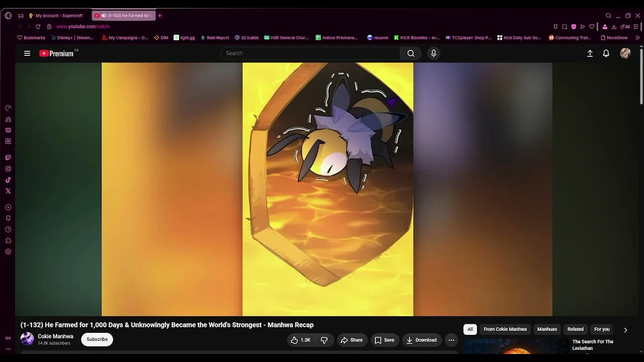Like the video with 1.3K likes
This screenshot has height=362, width=644.
coord(301,340)
